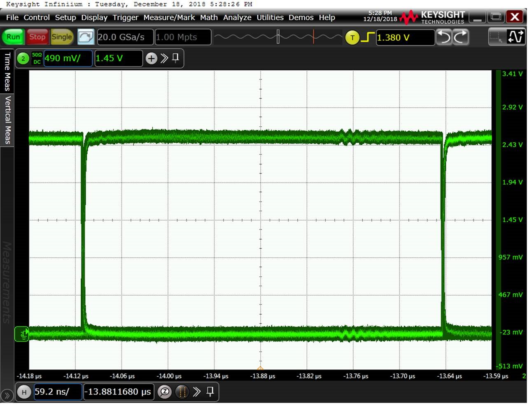Open the Measure/Mark menu
Viewport: 532px width, 408px height.
(169, 17)
